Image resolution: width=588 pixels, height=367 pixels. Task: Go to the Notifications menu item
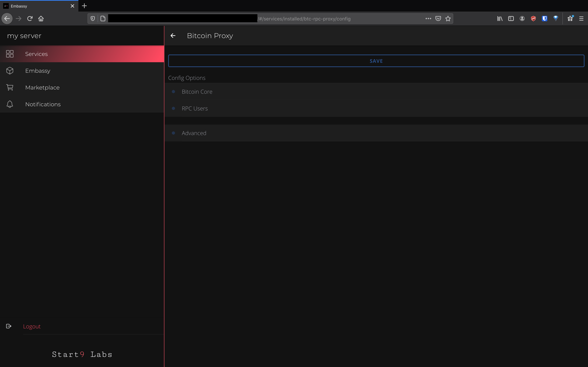point(43,104)
